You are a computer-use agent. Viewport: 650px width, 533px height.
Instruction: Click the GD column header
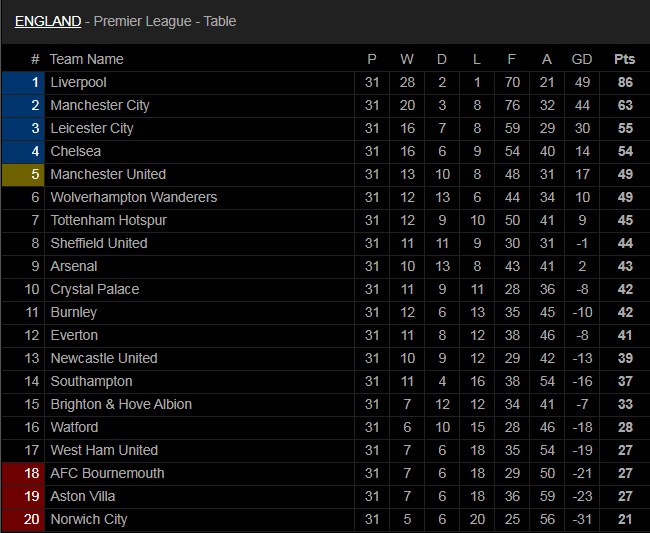[582, 59]
